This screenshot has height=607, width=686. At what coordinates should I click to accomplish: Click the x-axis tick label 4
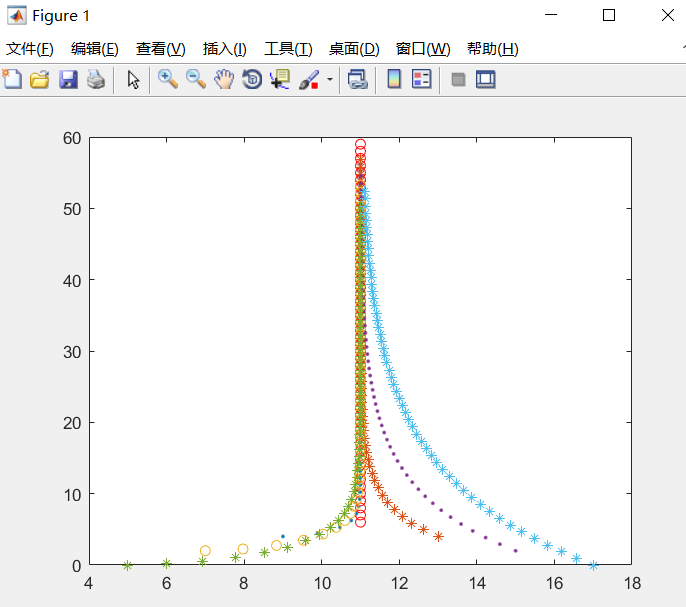pos(88,583)
